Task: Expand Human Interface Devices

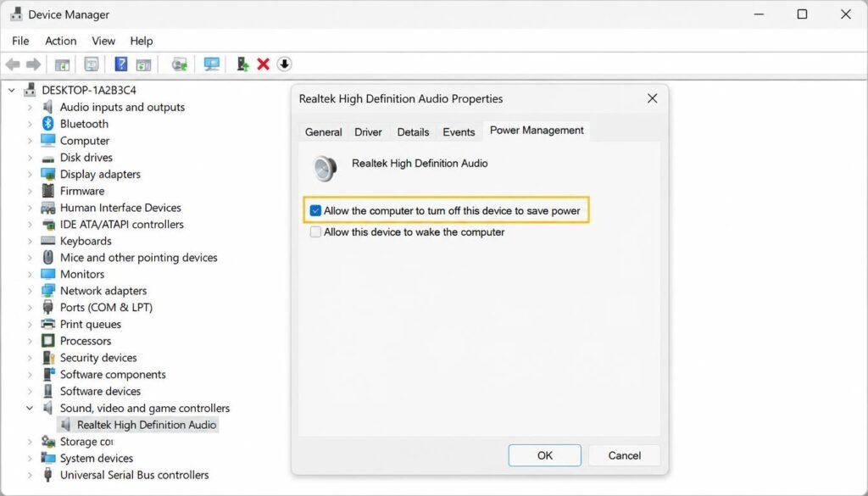Action: (30, 208)
